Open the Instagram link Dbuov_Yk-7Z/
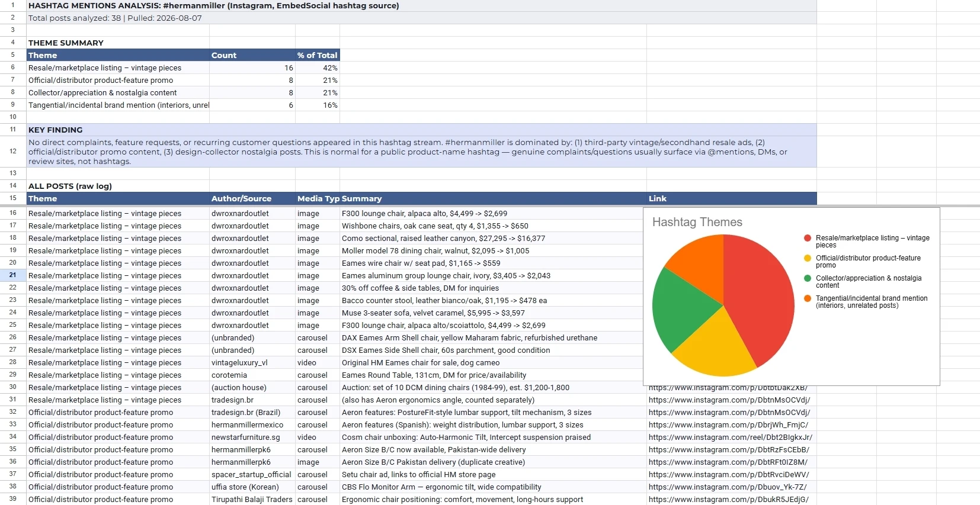 point(728,487)
